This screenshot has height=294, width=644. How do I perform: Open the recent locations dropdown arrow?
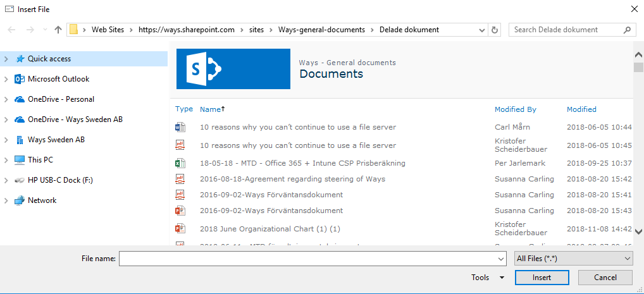[45, 30]
